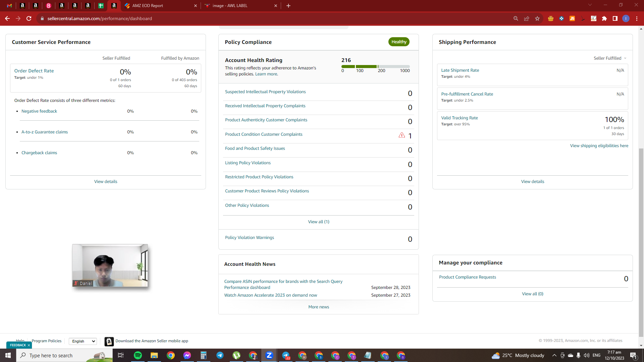This screenshot has height=362, width=644.
Task: Reload the Seller Central page
Action: [29, 18]
